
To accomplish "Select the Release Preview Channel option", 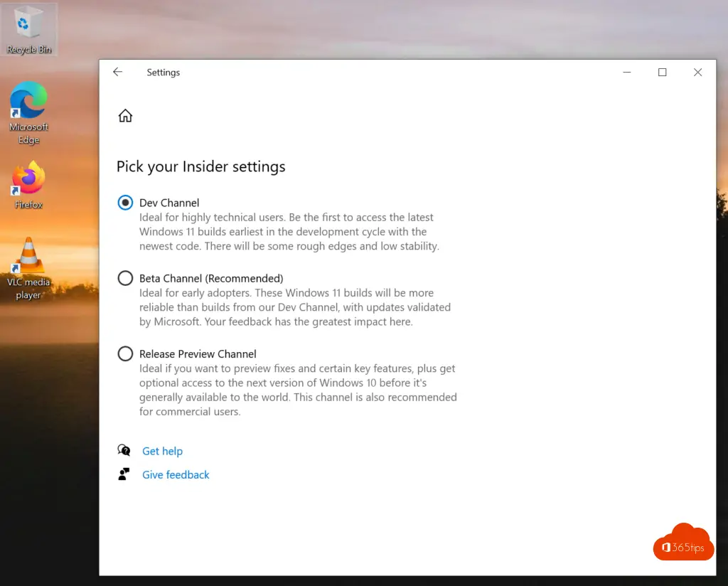I will click(x=125, y=353).
